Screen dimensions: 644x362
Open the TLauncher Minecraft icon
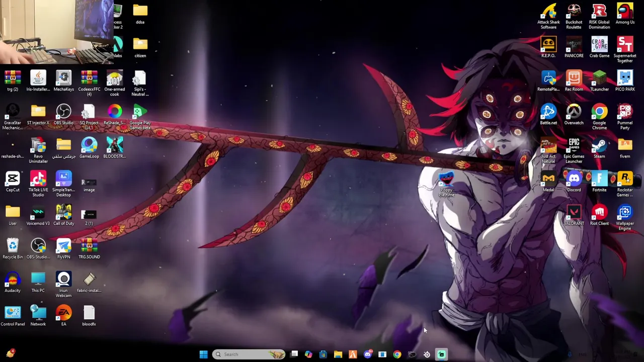(x=599, y=81)
